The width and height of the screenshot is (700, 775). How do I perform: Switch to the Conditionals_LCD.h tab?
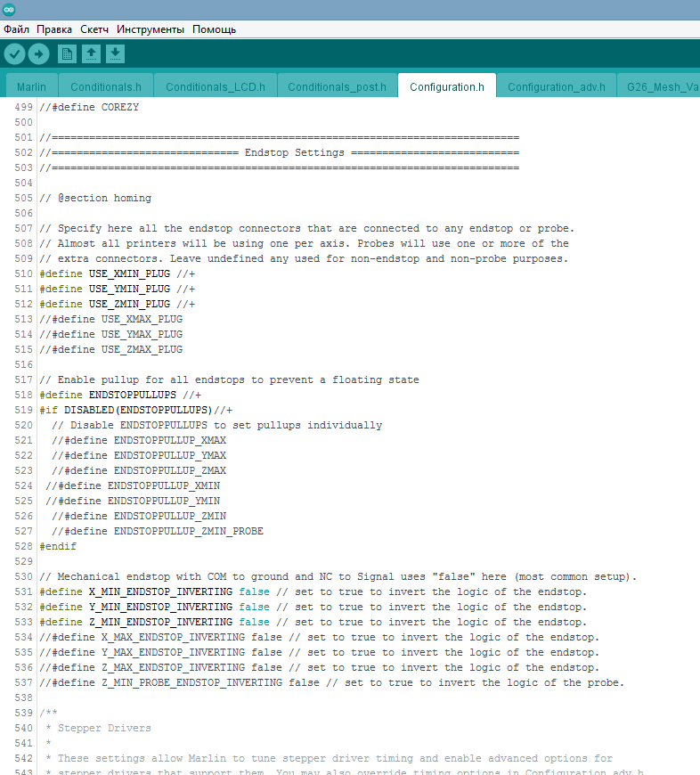216,87
